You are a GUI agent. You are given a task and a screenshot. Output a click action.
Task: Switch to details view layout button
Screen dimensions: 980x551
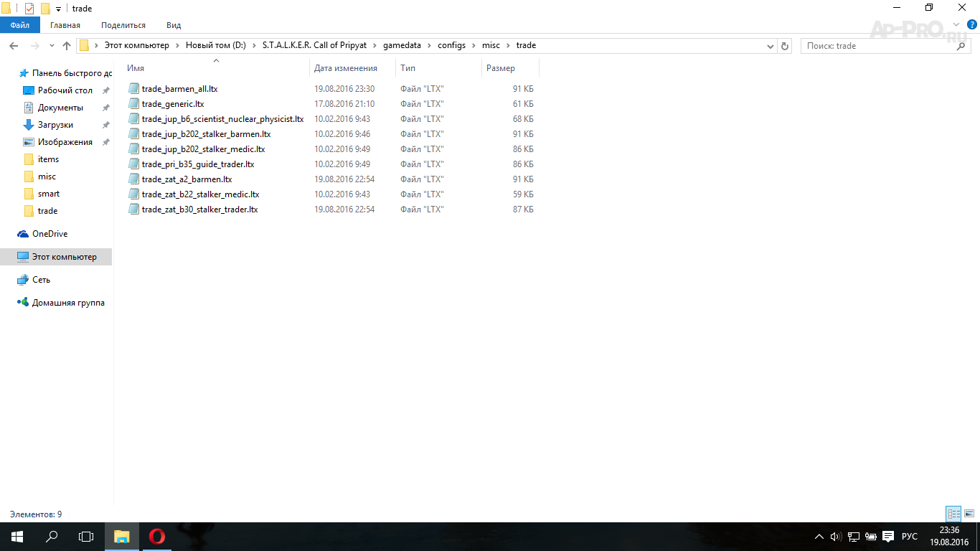(x=953, y=514)
